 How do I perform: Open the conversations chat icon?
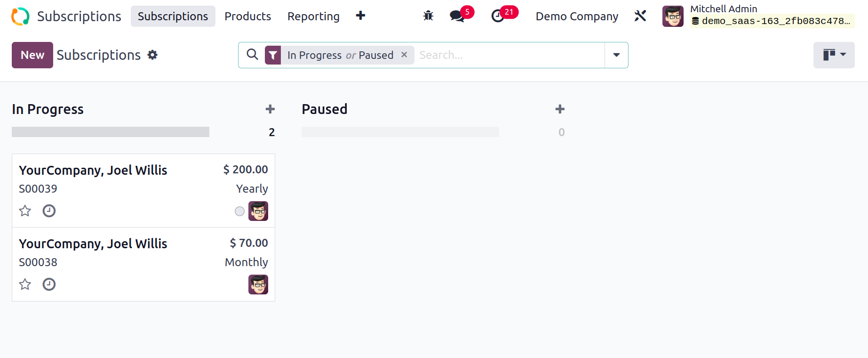pyautogui.click(x=457, y=16)
